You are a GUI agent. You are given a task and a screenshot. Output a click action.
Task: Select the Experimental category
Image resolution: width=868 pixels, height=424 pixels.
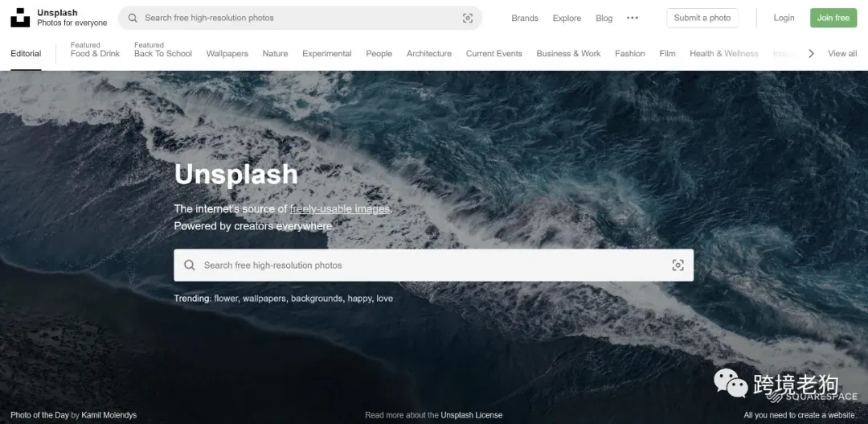[x=326, y=53]
